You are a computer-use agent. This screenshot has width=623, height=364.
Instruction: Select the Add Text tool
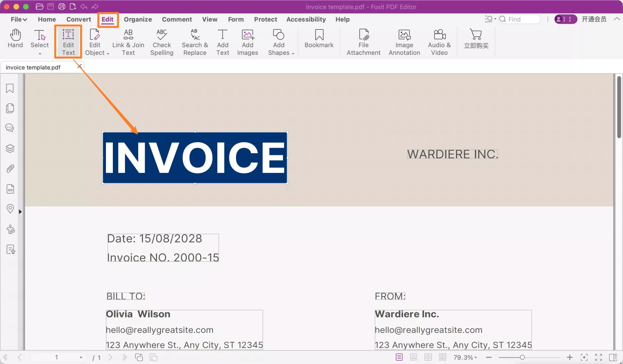coord(222,42)
